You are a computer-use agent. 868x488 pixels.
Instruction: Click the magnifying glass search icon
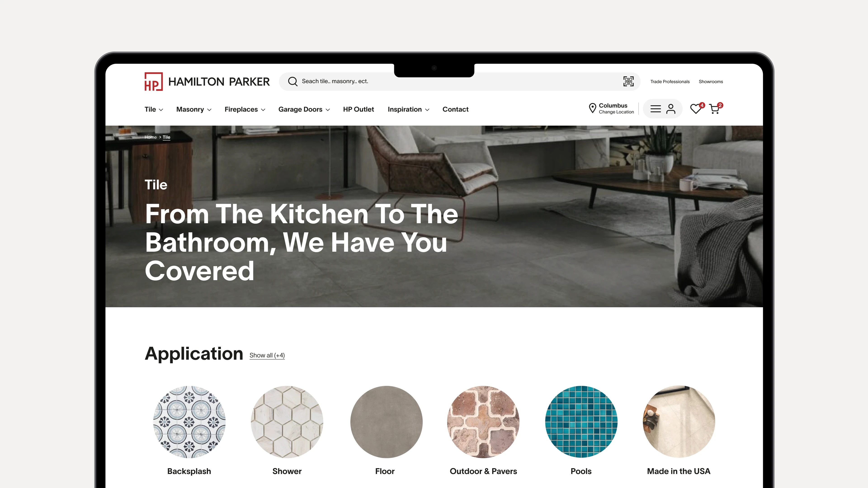pos(292,81)
